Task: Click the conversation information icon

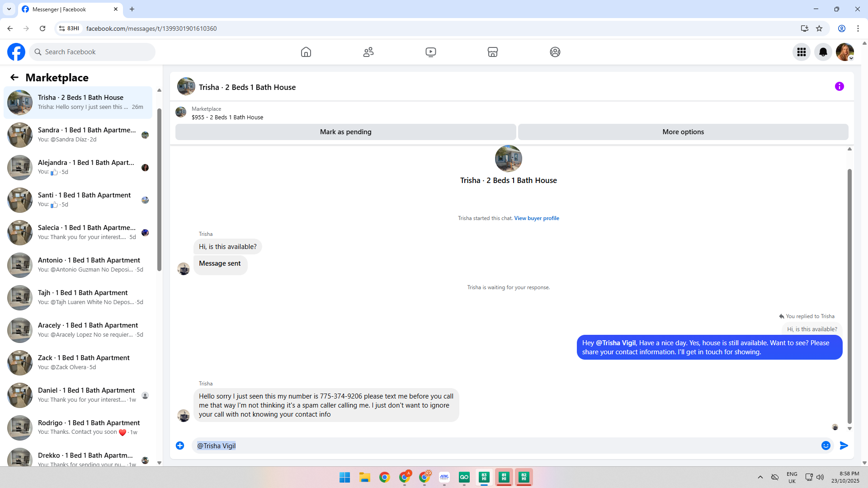Action: click(840, 86)
